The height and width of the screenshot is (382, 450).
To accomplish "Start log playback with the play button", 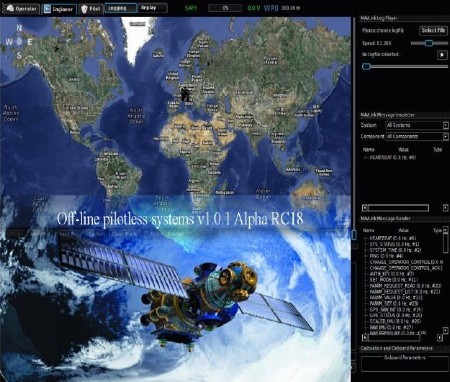I will (x=442, y=55).
